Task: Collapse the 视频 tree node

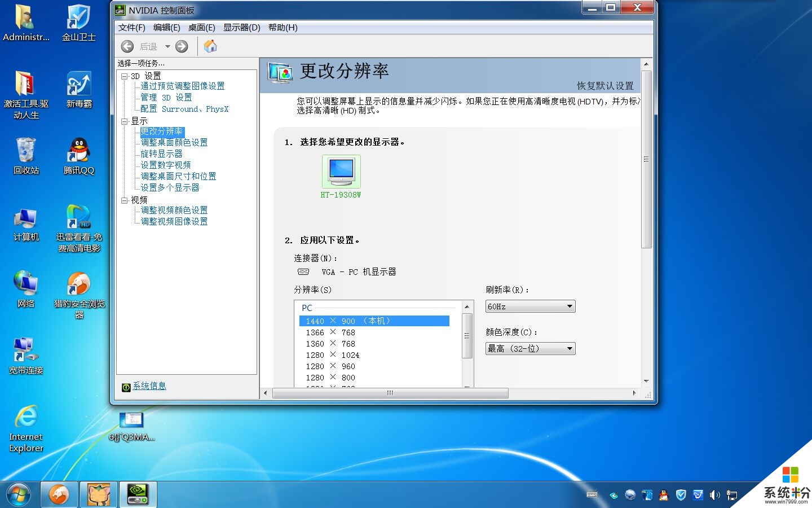Action: point(124,200)
